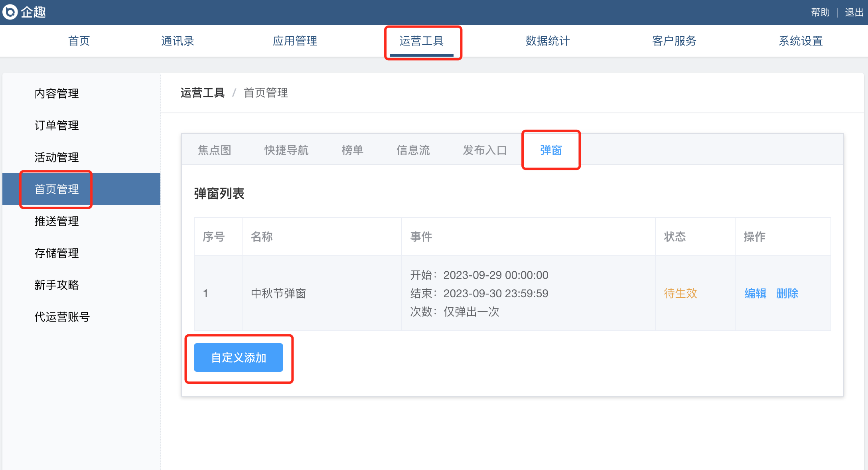868x470 pixels.
Task: Switch to 发布入口 tab
Action: coord(485,150)
